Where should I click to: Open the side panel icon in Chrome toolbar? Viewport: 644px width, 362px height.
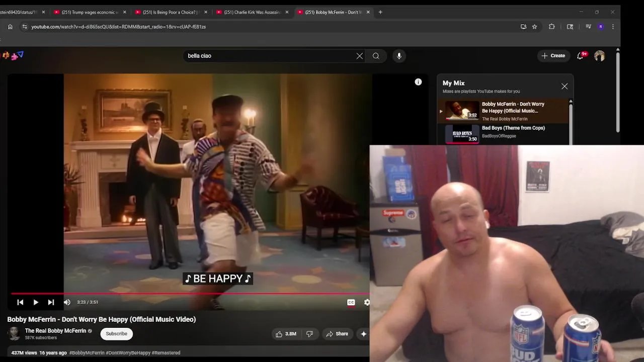(570, 27)
